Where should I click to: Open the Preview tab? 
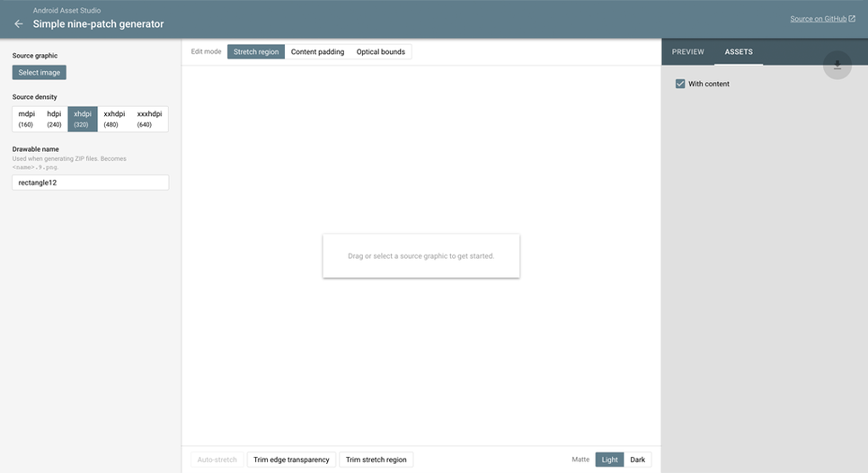pyautogui.click(x=688, y=52)
